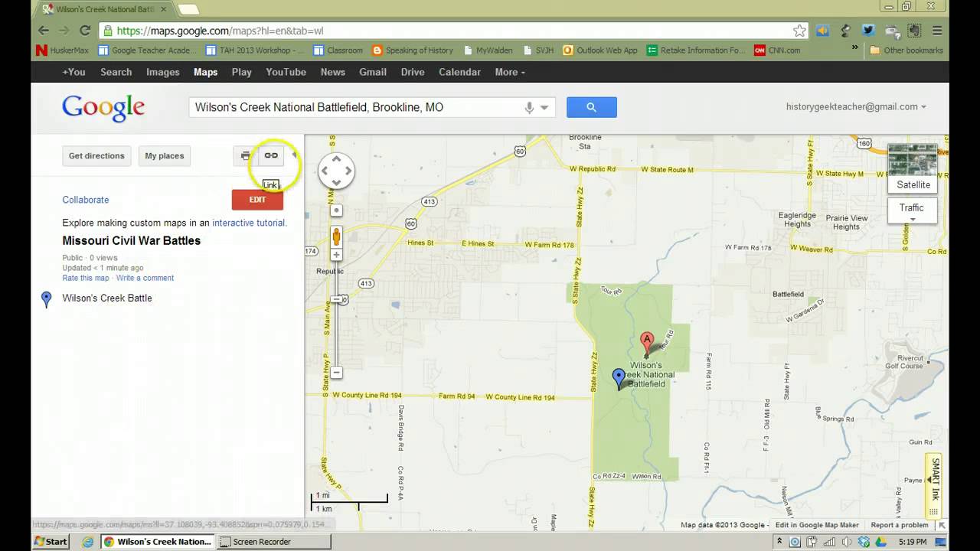Pan the map up arrow

click(x=336, y=158)
